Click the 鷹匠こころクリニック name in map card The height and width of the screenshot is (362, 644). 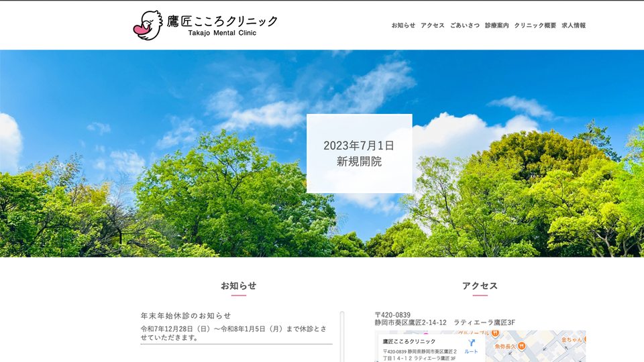coord(409,341)
